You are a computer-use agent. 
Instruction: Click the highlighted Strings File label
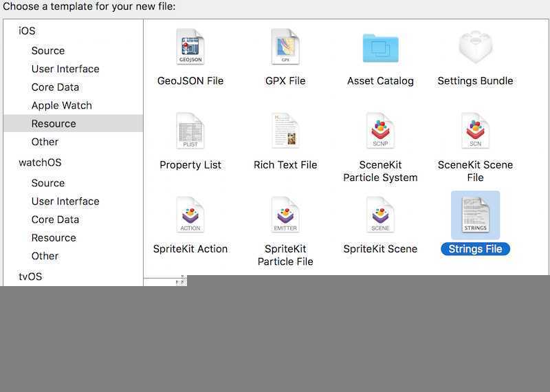click(475, 249)
